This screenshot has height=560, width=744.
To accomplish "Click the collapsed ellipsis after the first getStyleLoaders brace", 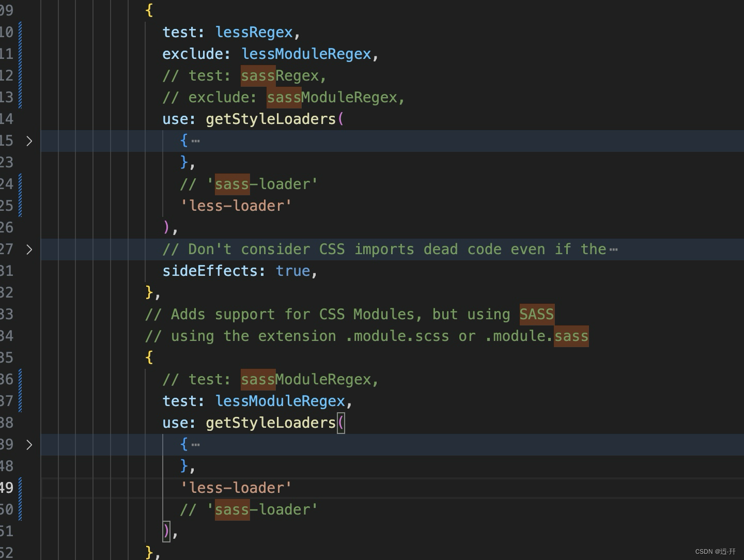I will [195, 141].
